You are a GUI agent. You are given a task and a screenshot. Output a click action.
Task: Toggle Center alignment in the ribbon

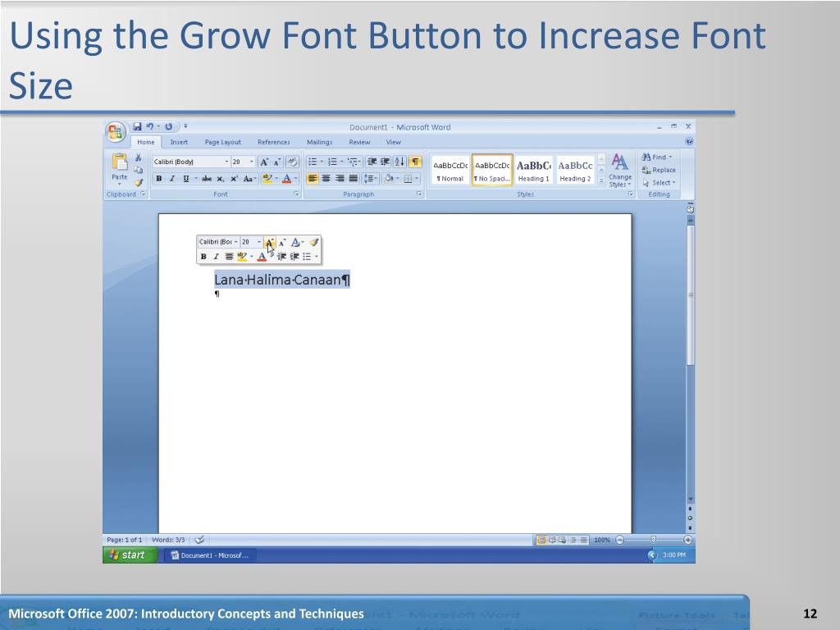pyautogui.click(x=326, y=178)
